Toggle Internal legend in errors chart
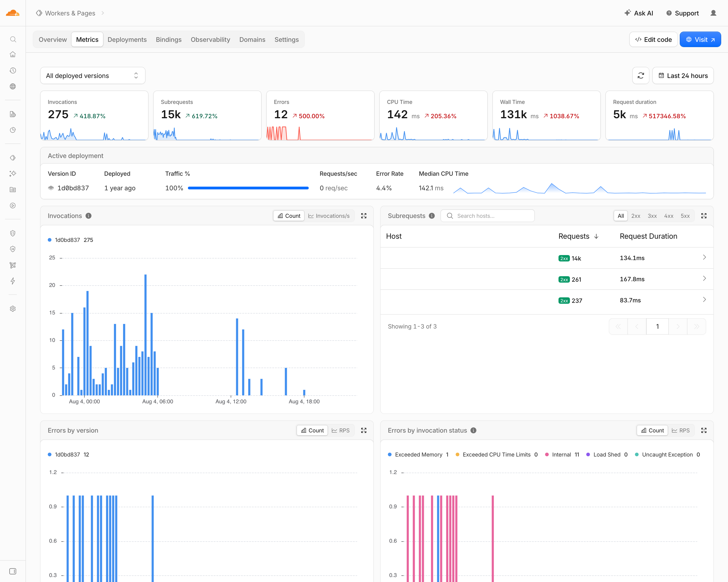 (x=562, y=454)
